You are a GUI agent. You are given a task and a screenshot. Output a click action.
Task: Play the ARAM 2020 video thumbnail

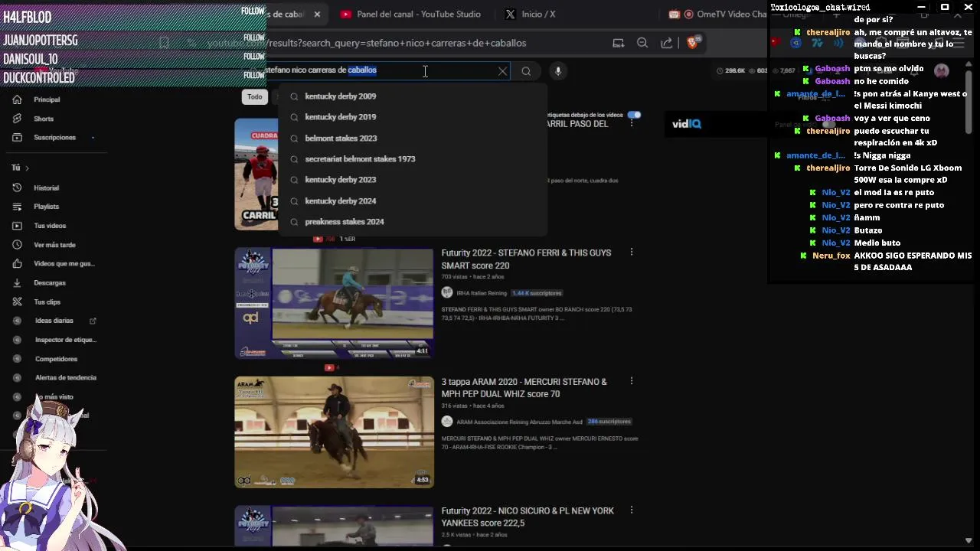point(334,432)
